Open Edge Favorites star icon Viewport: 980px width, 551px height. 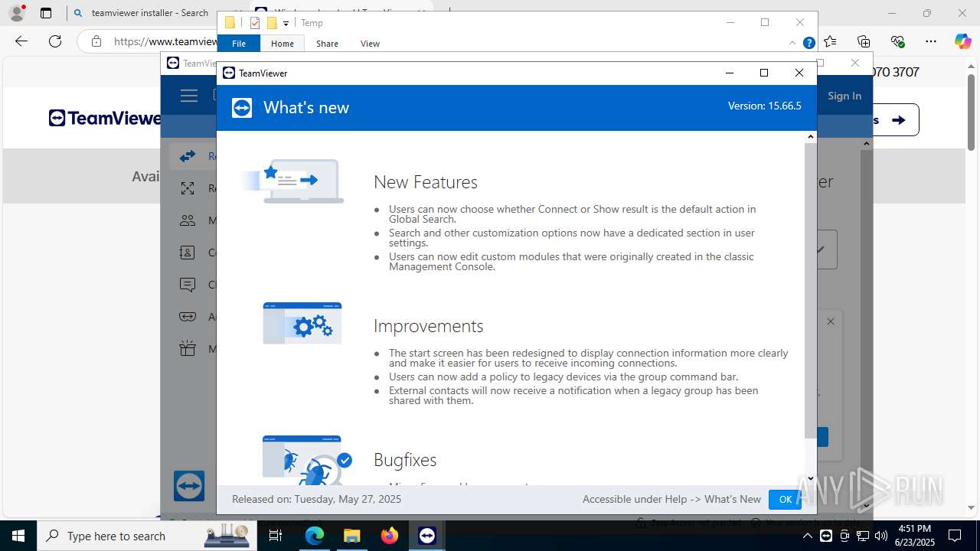point(830,41)
